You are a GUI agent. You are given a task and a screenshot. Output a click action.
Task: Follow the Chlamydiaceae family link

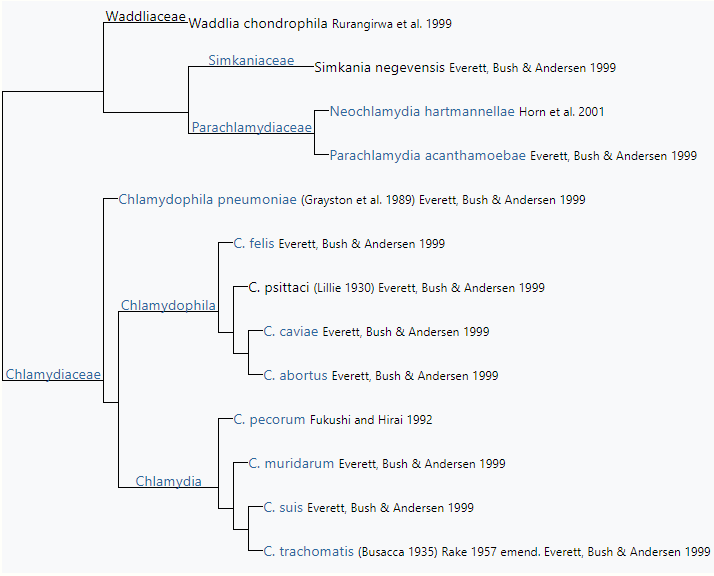coord(53,374)
